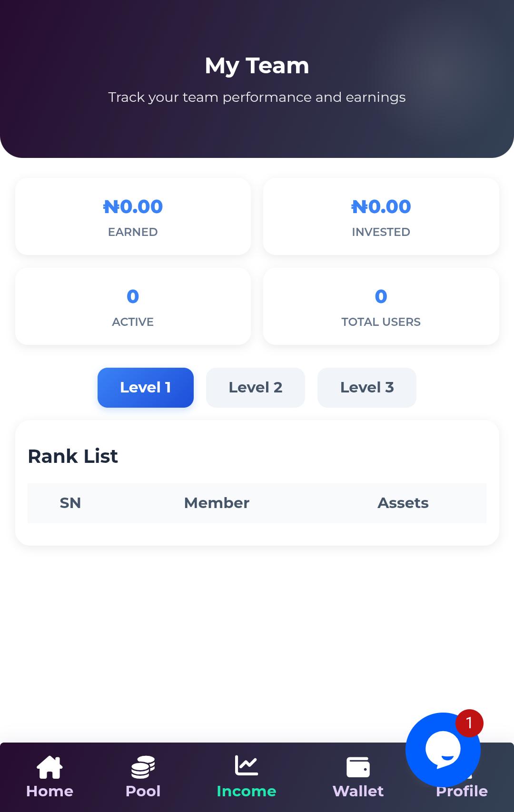This screenshot has width=514, height=812.
Task: Select the Income chart icon
Action: pyautogui.click(x=246, y=766)
